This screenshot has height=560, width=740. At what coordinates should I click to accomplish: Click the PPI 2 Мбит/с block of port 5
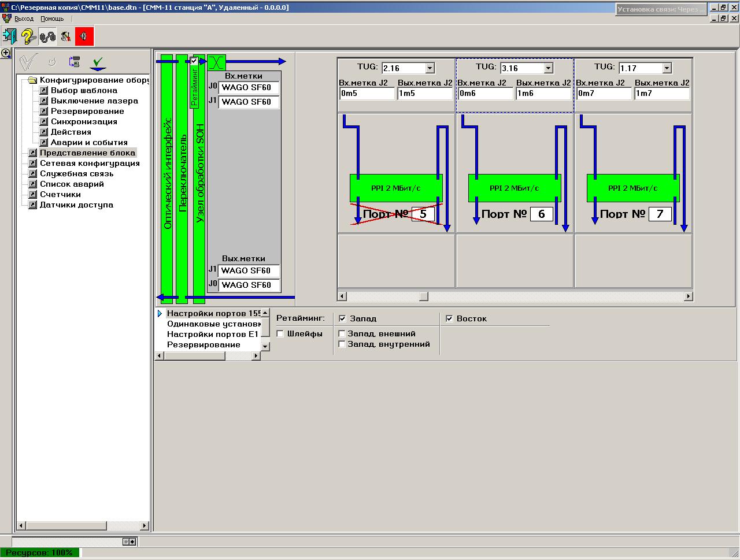click(396, 188)
